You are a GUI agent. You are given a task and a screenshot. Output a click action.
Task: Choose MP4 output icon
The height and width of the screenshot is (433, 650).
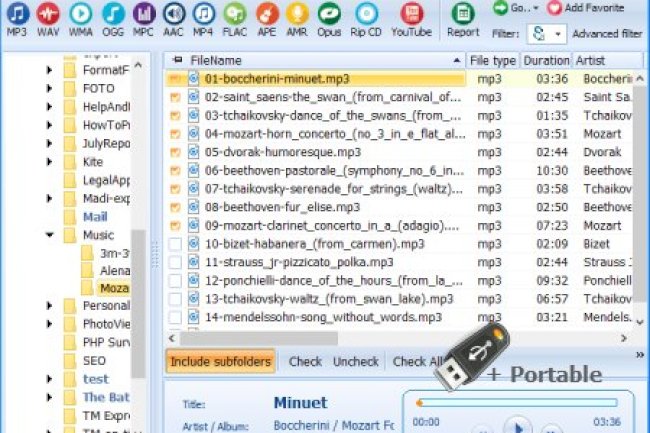[x=203, y=14]
